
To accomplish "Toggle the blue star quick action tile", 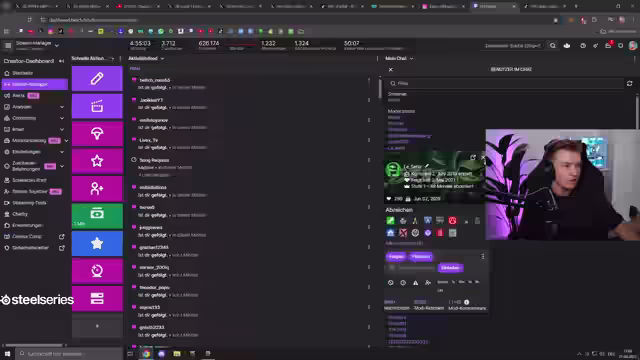I will [97, 243].
